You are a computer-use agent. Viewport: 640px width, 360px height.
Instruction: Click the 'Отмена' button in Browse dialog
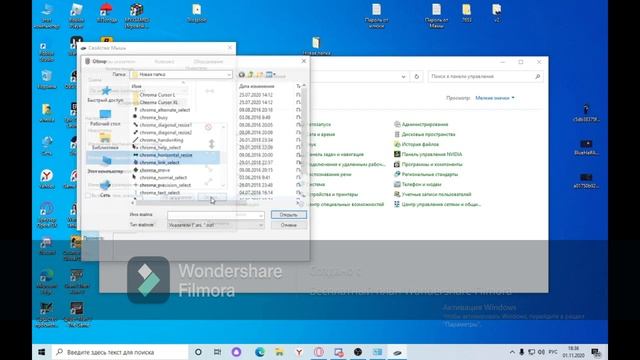289,225
